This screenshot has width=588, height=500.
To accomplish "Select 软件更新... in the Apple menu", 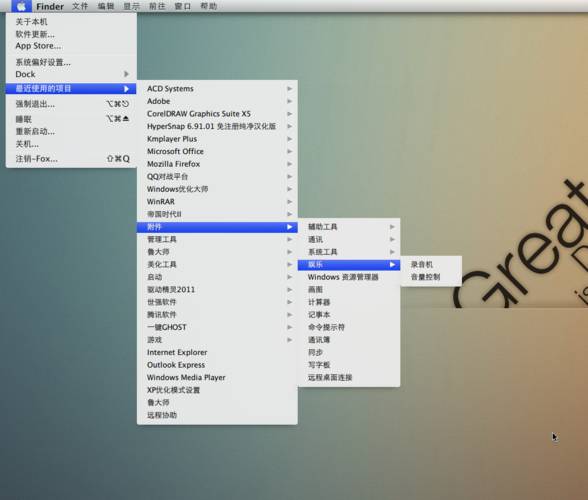I will click(x=71, y=34).
